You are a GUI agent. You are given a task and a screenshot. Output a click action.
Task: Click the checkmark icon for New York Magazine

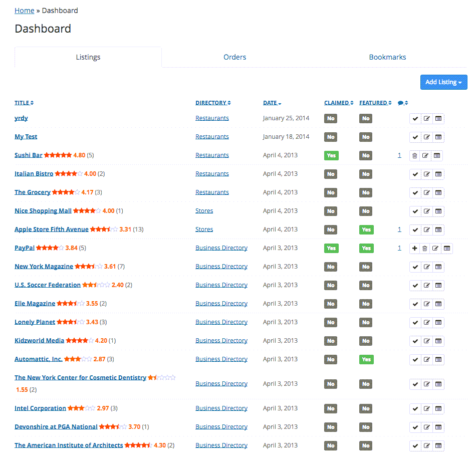tap(415, 267)
